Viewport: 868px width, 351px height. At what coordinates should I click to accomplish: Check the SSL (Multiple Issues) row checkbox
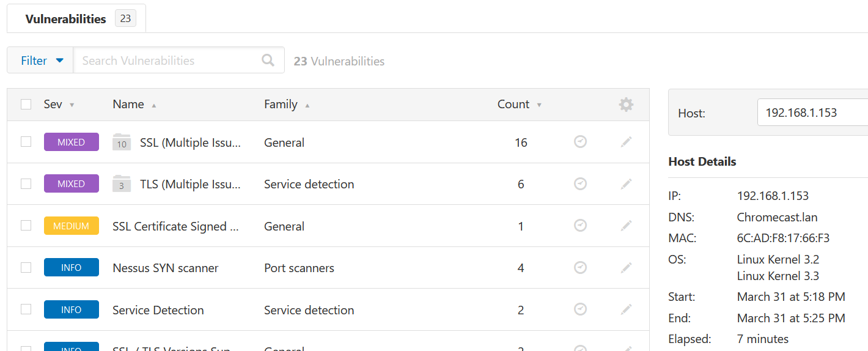click(26, 142)
